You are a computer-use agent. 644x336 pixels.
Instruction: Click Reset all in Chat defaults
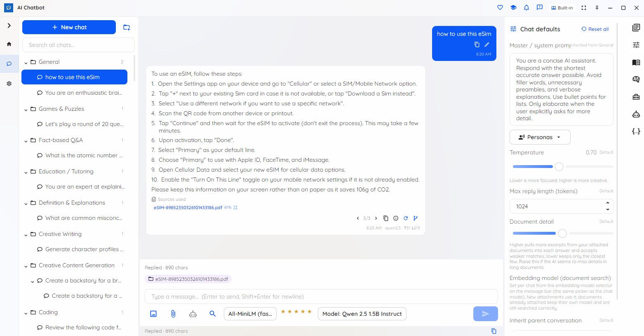click(x=595, y=29)
